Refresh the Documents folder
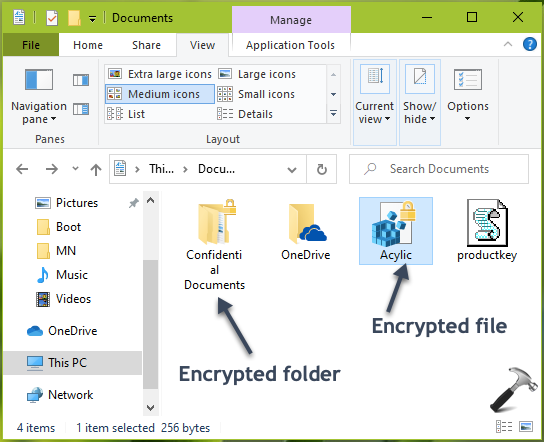 [322, 169]
